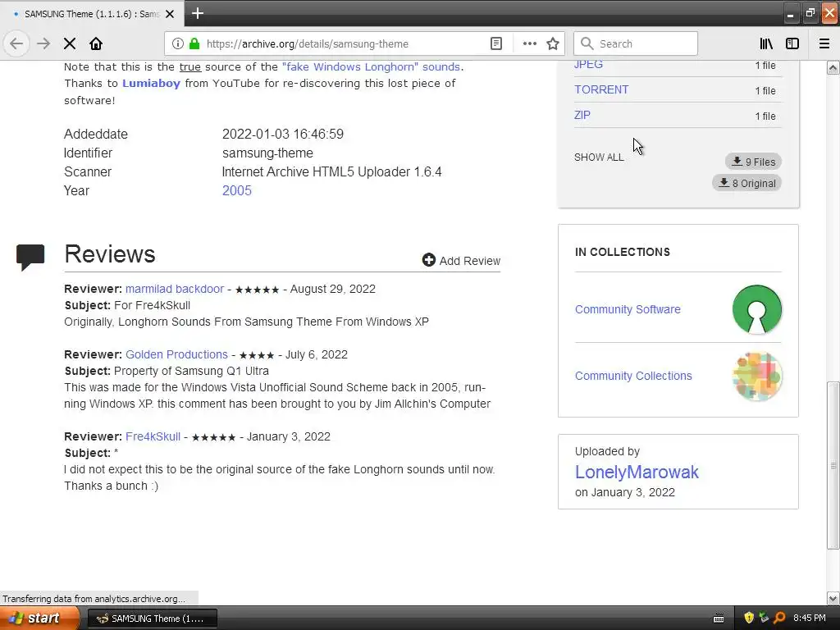Screen dimensions: 840x630
Task: Open the Community Software collection
Action: [628, 309]
